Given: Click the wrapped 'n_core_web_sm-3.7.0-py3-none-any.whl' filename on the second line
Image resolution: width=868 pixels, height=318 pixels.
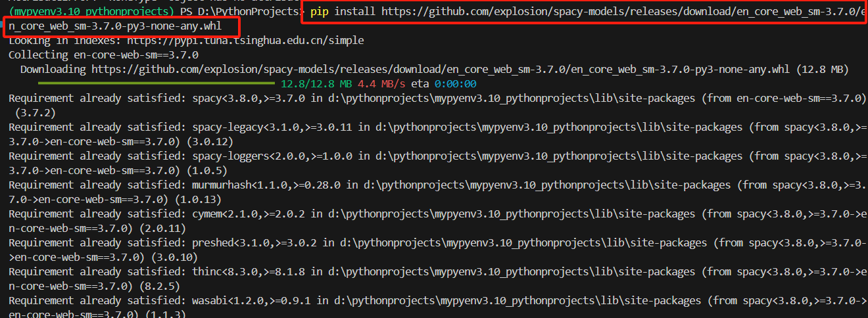Looking at the screenshot, I should pos(114,27).
